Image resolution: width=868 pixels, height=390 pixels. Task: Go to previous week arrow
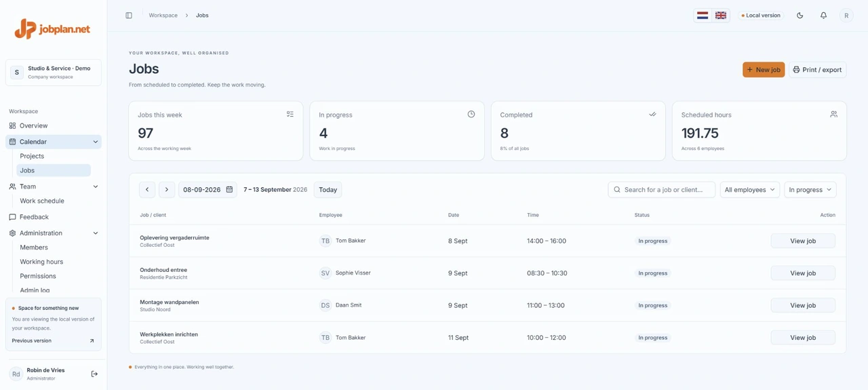[x=147, y=190]
